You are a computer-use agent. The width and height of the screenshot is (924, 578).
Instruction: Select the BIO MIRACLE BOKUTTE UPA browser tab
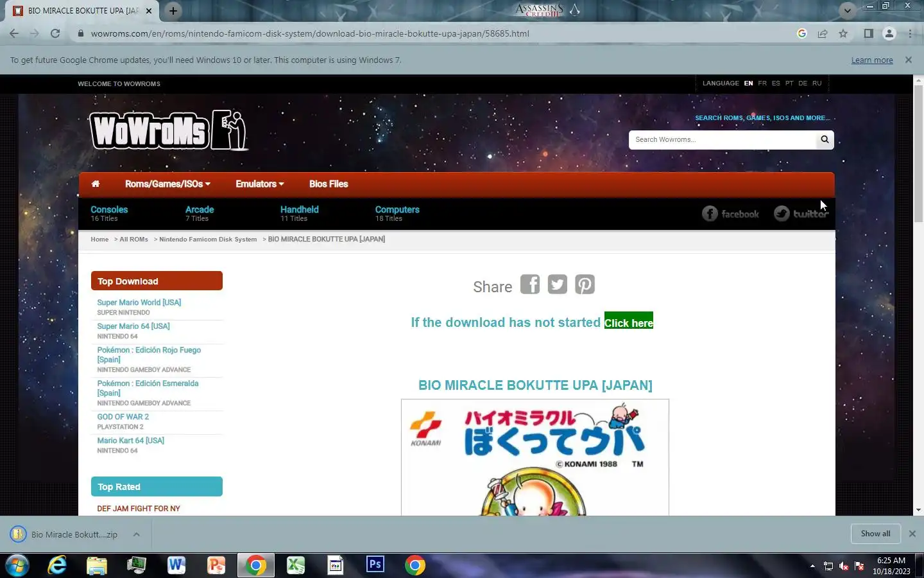(x=83, y=11)
